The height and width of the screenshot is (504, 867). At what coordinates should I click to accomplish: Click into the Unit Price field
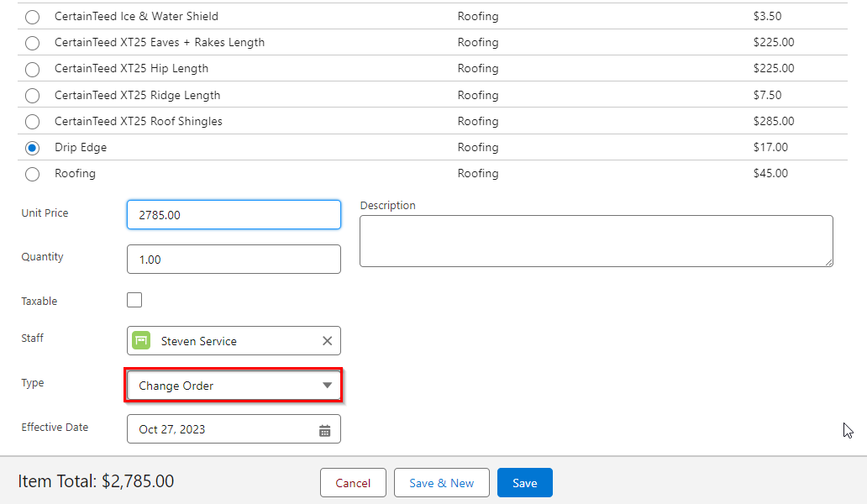[x=234, y=214]
